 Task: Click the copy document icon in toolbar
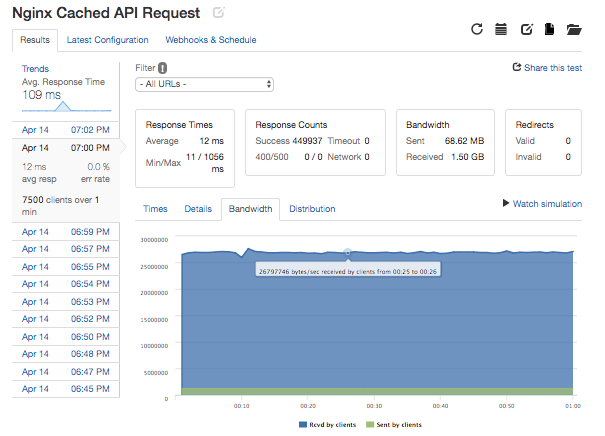[x=549, y=29]
